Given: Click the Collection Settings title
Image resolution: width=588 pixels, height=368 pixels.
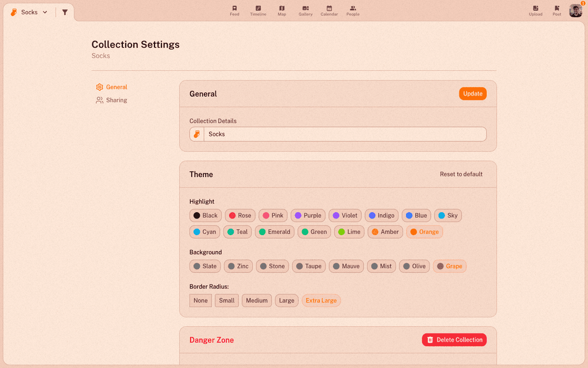Looking at the screenshot, I should point(136,44).
